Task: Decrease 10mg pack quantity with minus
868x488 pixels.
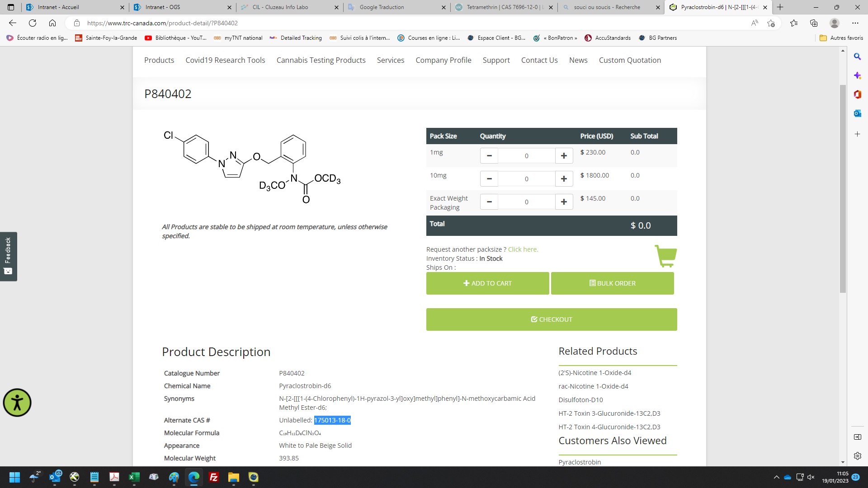Action: (489, 179)
